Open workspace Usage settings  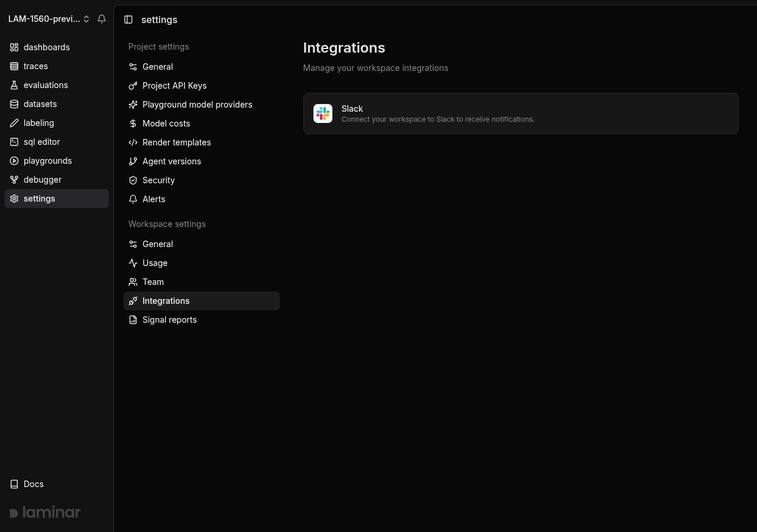202,263
